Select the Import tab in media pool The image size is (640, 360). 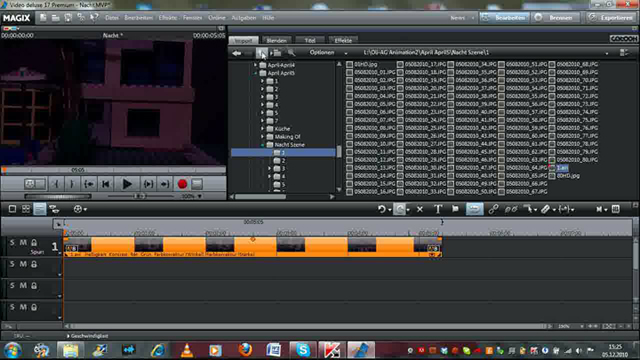243,40
